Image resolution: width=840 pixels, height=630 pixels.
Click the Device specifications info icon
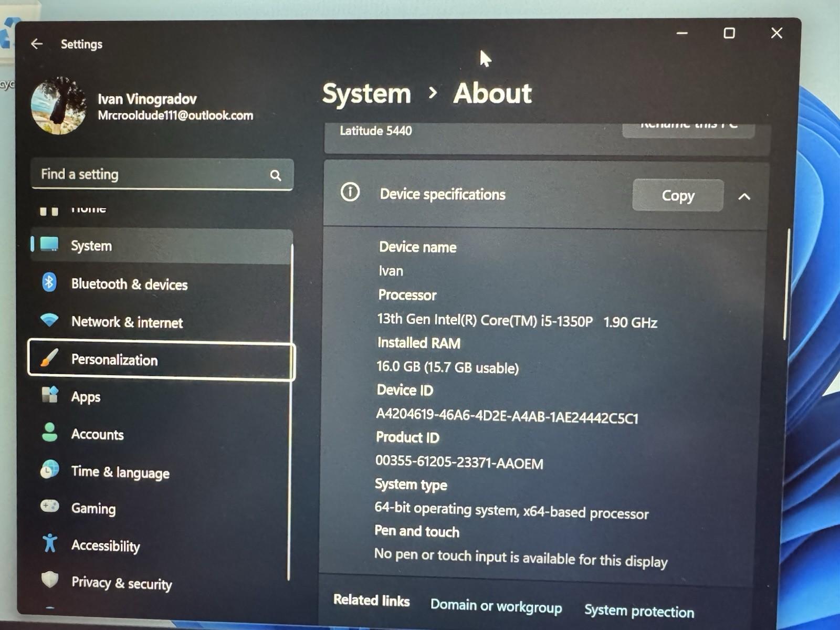350,192
